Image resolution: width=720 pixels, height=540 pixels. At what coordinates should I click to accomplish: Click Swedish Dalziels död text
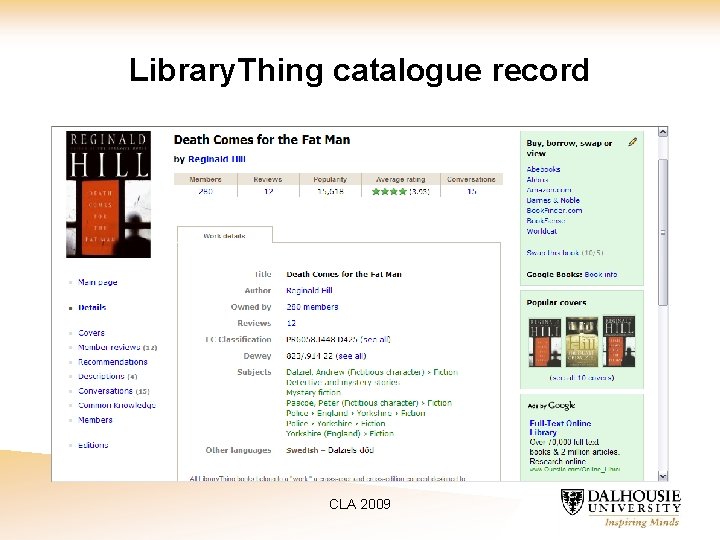pos(330,450)
